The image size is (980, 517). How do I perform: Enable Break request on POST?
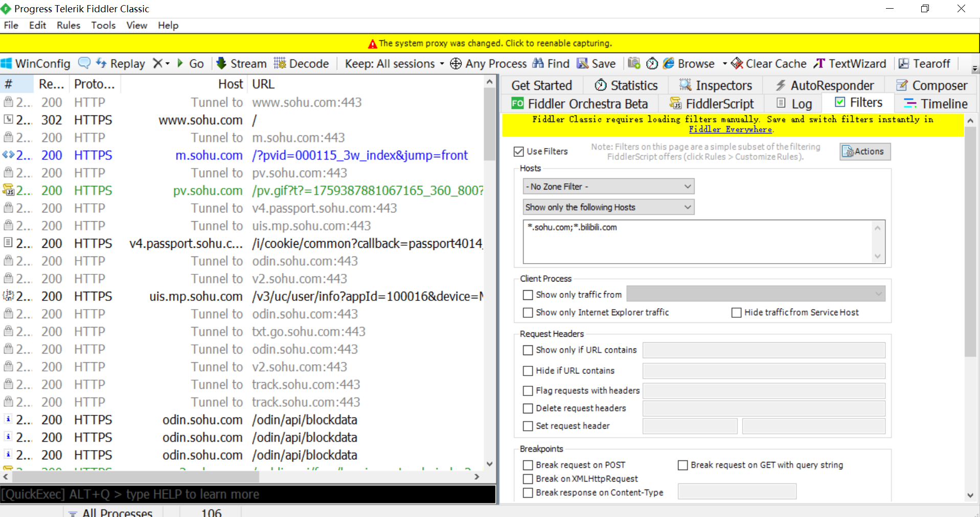[528, 465]
